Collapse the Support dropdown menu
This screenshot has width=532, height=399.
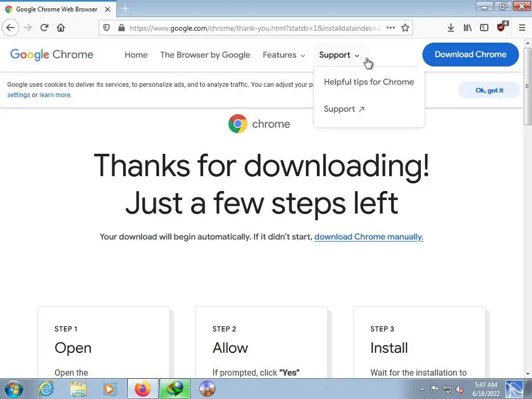(339, 55)
